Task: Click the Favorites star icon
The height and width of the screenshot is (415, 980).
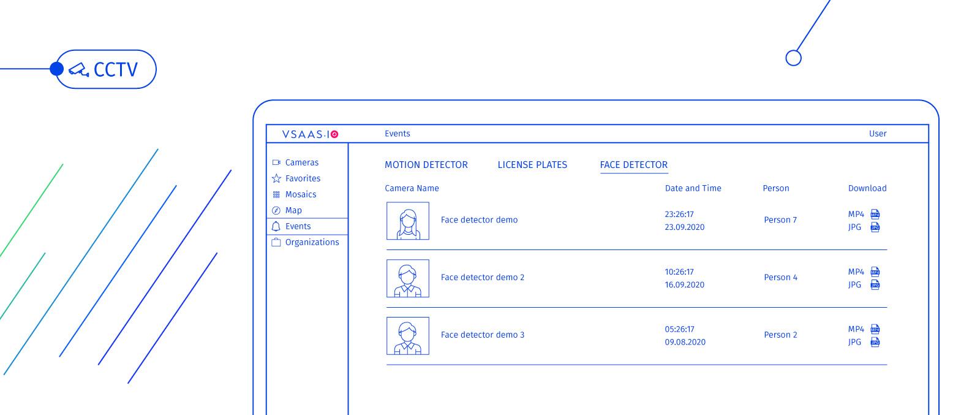Action: [x=276, y=179]
